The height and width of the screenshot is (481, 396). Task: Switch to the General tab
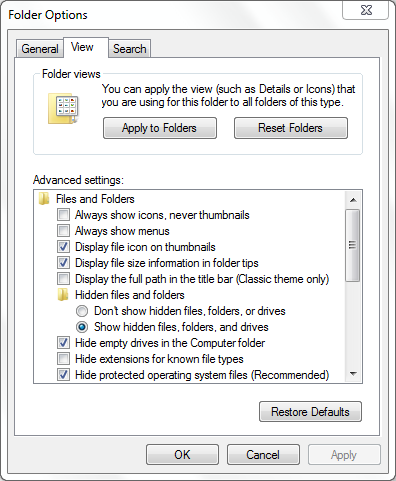40,49
